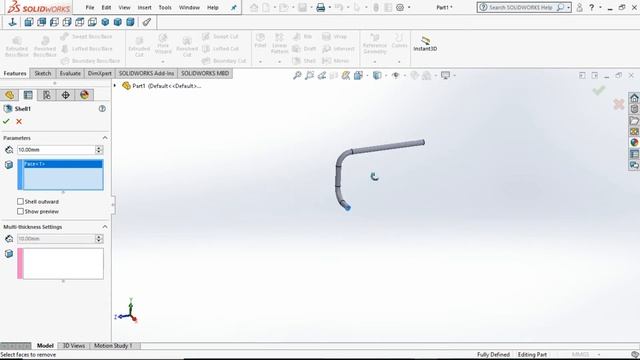
Task: Switch to the Sketch tab
Action: point(42,73)
